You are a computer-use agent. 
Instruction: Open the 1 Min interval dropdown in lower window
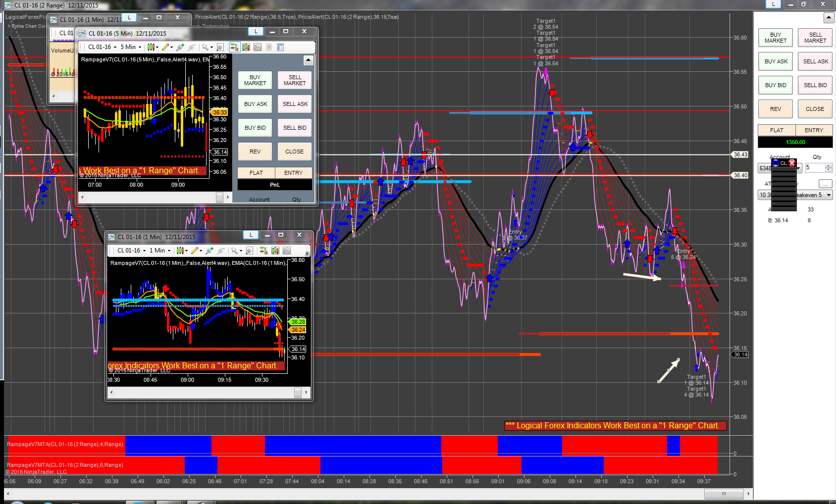pos(160,251)
